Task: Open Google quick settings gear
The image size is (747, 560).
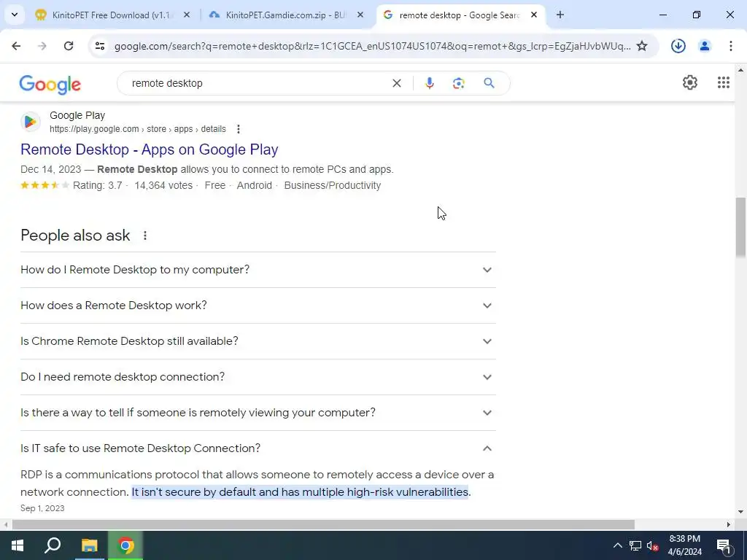Action: coord(690,83)
